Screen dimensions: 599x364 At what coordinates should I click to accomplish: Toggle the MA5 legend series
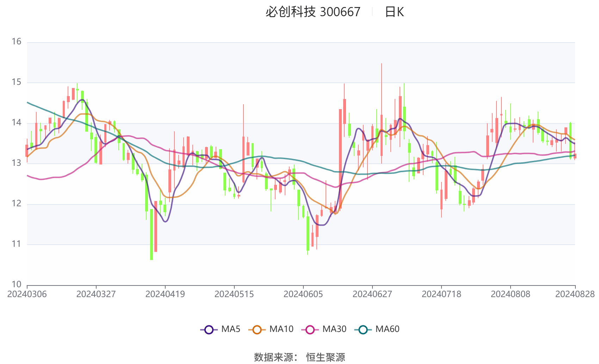coord(220,329)
